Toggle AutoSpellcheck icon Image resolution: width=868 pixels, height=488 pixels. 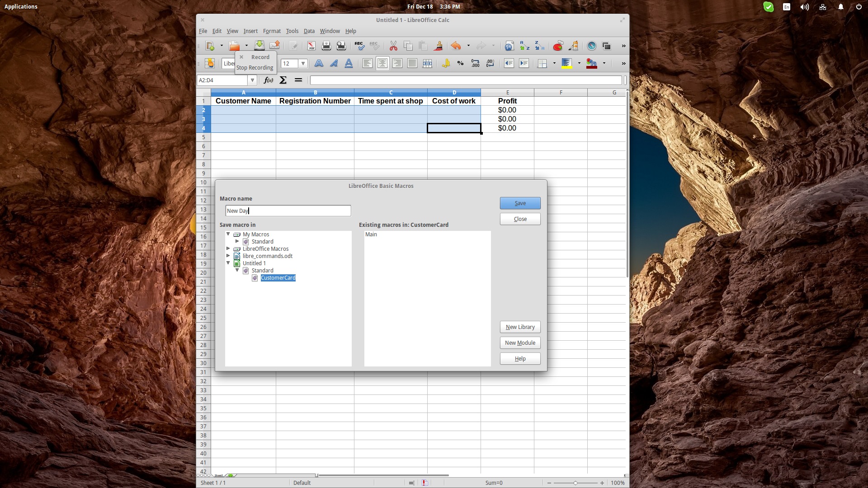pyautogui.click(x=374, y=46)
